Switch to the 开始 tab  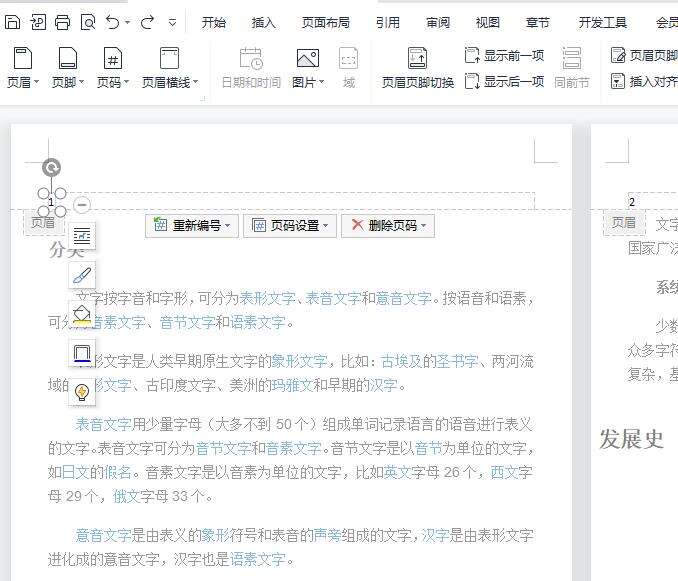click(x=214, y=22)
